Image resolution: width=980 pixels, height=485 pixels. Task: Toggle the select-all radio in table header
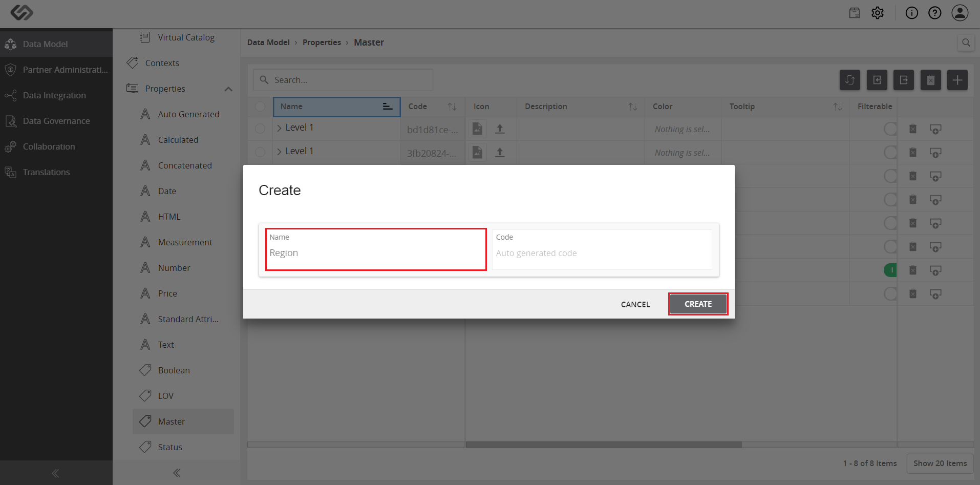[260, 107]
